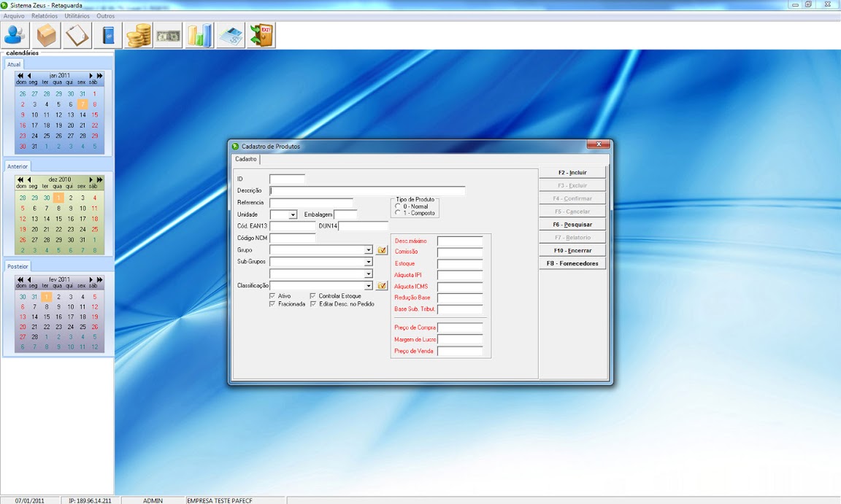Click the EXIT door toolbar icon
The width and height of the screenshot is (841, 504).
point(261,36)
